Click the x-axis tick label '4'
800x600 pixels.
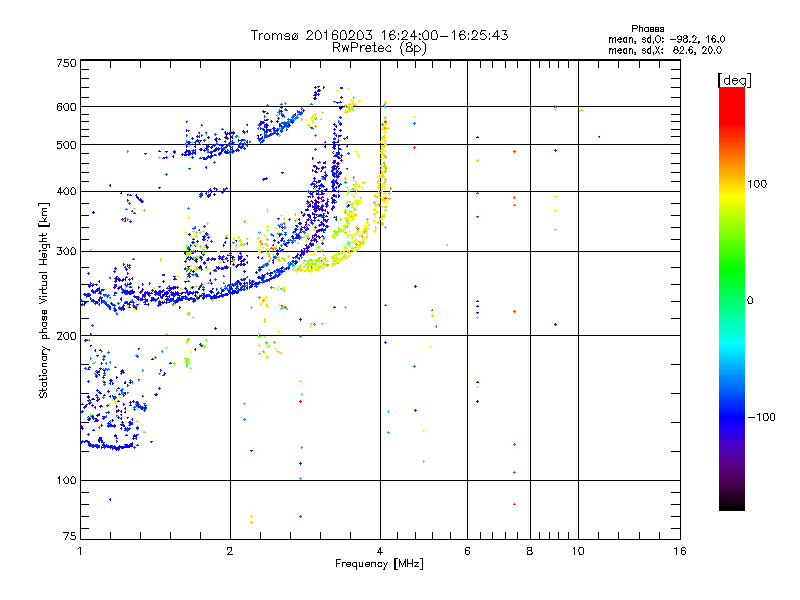coord(380,551)
